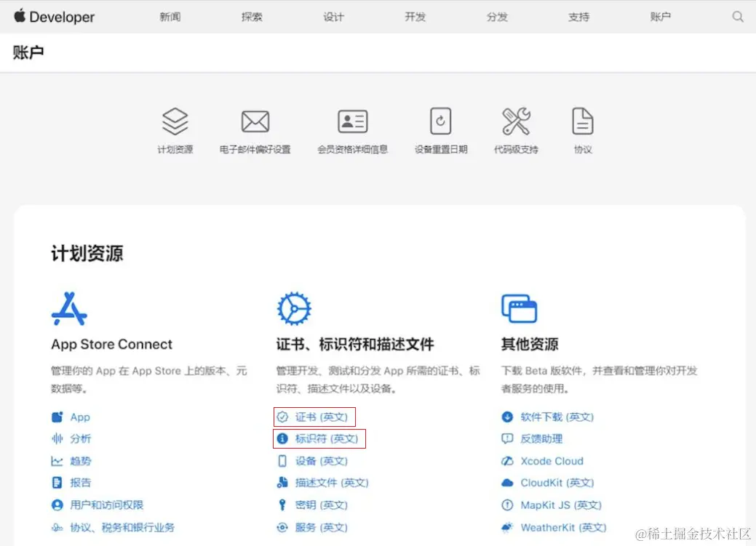This screenshot has height=546, width=756.
Task: Click the 会员资格详细信息 ID card icon
Action: tap(352, 121)
